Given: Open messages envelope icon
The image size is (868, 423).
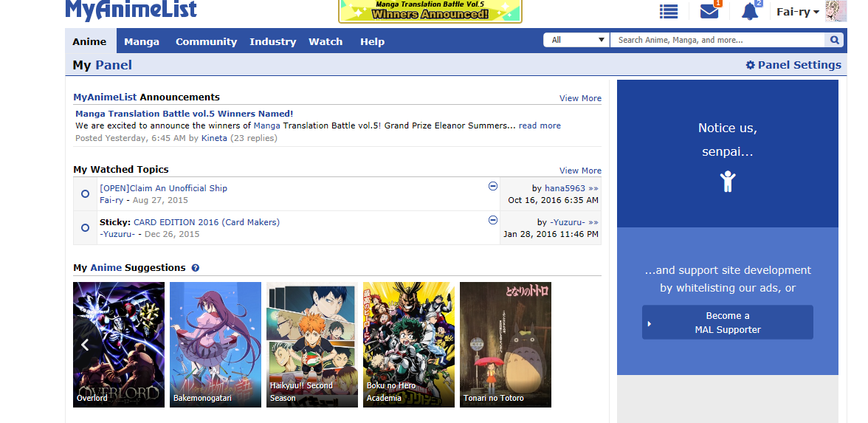Looking at the screenshot, I should click(709, 11).
